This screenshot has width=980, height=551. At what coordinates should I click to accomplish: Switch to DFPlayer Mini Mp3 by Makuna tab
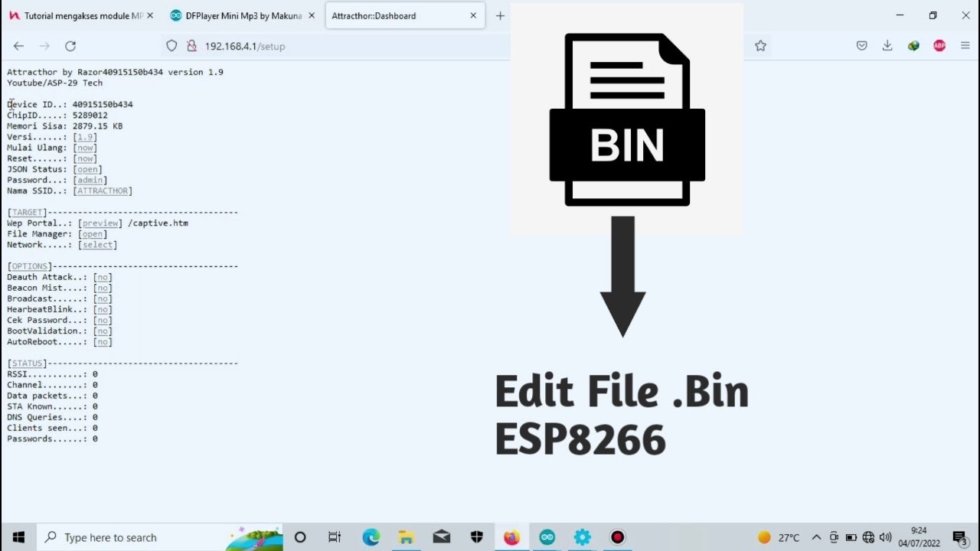(243, 15)
